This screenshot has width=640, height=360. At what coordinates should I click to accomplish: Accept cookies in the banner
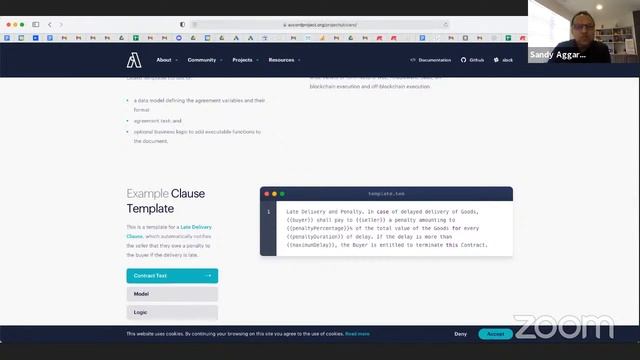496,334
